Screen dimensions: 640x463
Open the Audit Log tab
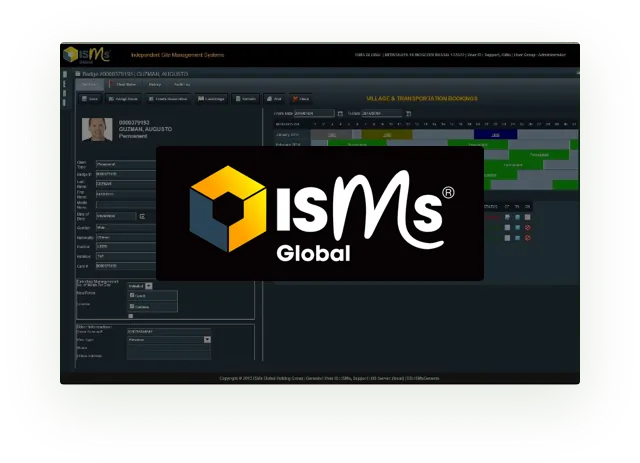pyautogui.click(x=182, y=85)
